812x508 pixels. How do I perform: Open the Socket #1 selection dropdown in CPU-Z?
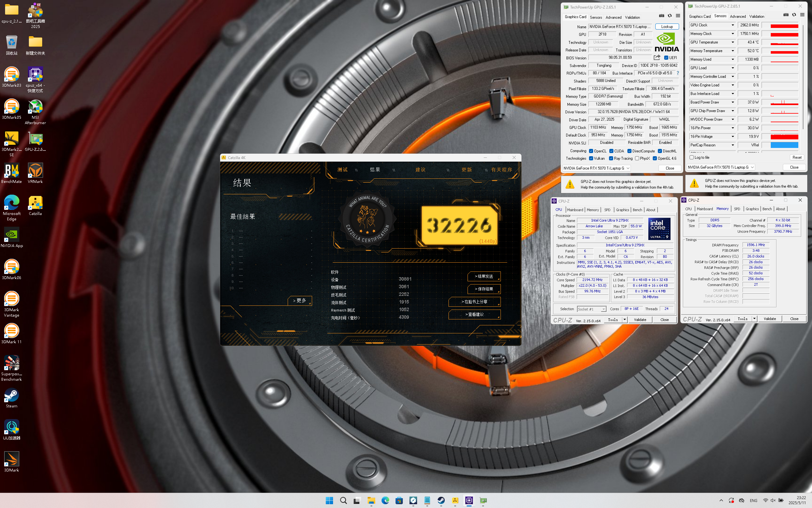coord(591,309)
